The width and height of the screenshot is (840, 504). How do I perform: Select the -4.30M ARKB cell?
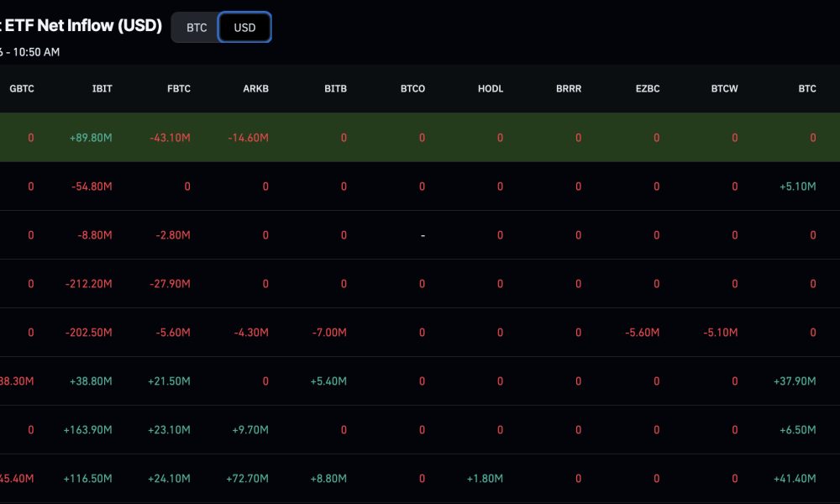pos(250,333)
